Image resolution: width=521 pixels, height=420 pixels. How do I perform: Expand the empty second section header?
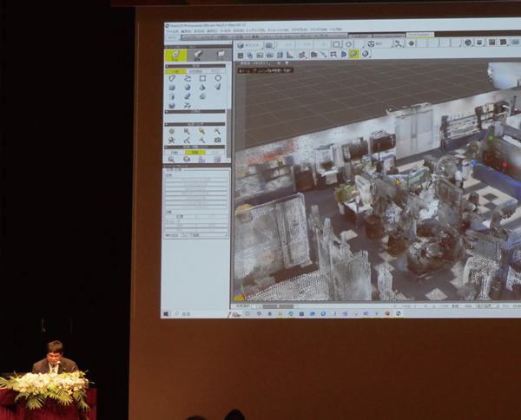click(195, 112)
